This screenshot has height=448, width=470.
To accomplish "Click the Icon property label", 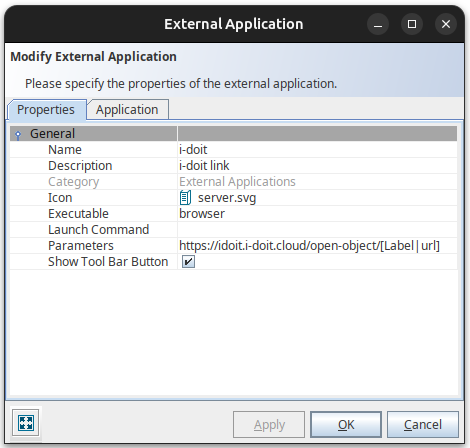I will coord(60,198).
